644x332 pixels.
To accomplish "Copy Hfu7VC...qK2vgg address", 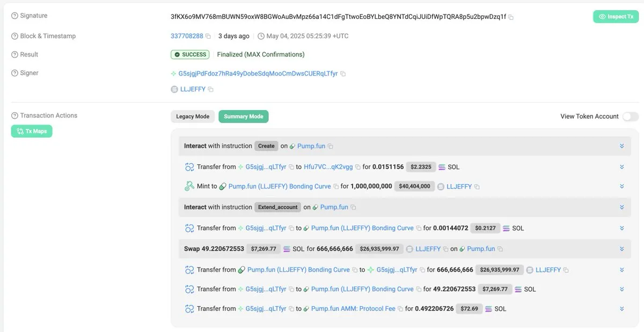I will 358,167.
